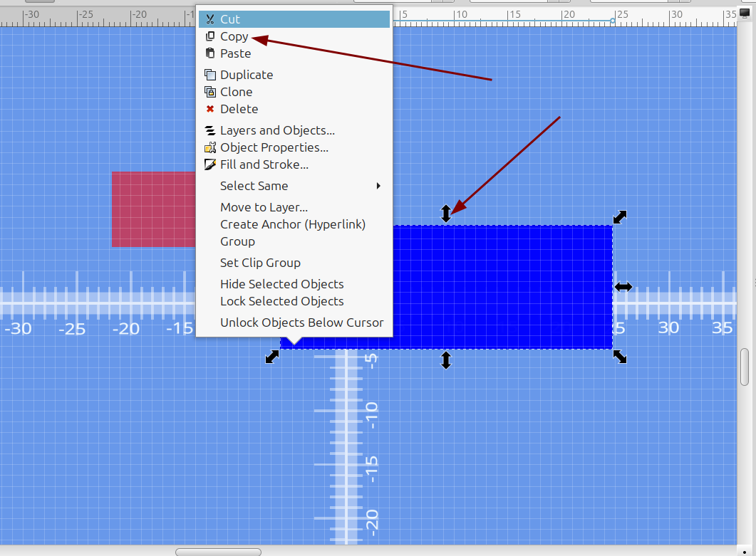Image resolution: width=756 pixels, height=556 pixels.
Task: Click the horizontal scrollbar thumb at the bottom
Action: (x=218, y=552)
